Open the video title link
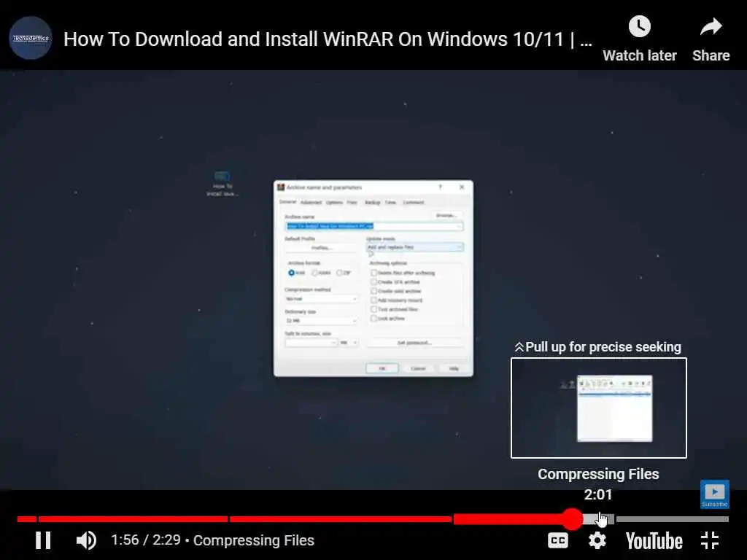Image resolution: width=747 pixels, height=560 pixels. coord(328,39)
